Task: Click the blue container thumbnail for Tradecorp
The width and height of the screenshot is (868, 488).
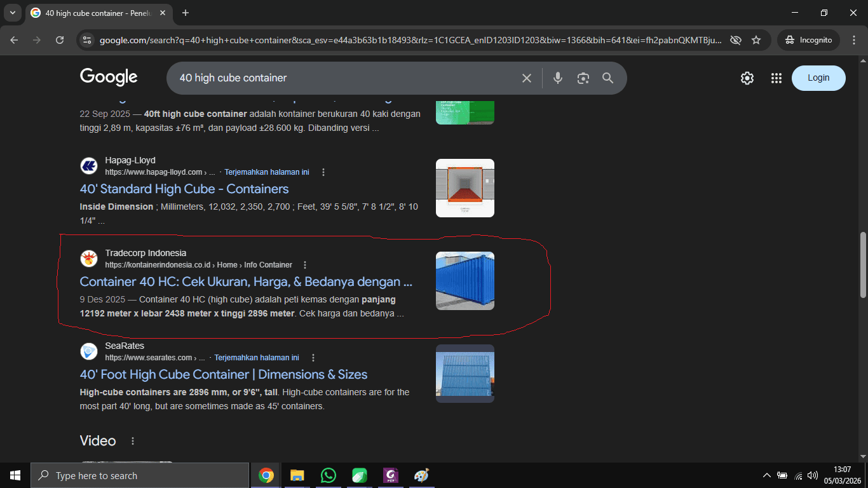Action: pos(465,281)
